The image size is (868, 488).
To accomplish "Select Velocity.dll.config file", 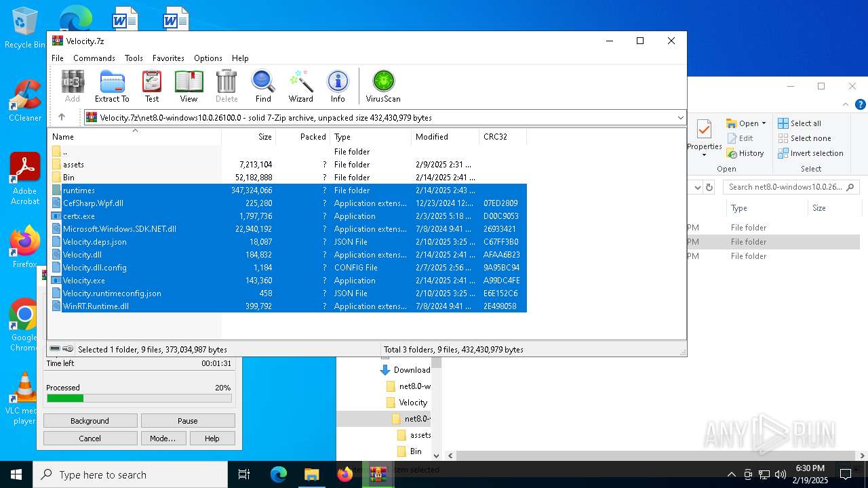I will [x=288, y=268].
